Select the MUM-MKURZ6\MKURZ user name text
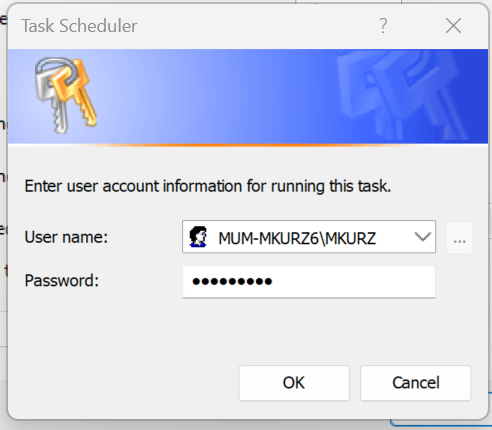The image size is (492, 430). pos(297,238)
